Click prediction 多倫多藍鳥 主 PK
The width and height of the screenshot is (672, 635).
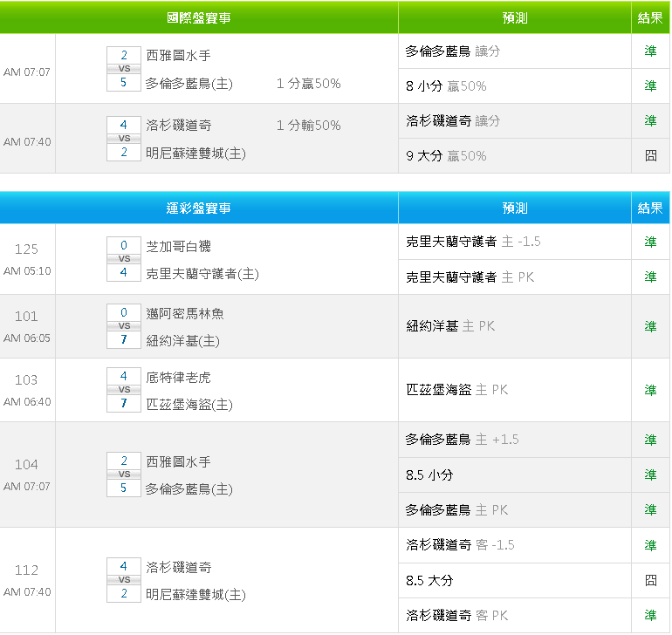pos(456,510)
